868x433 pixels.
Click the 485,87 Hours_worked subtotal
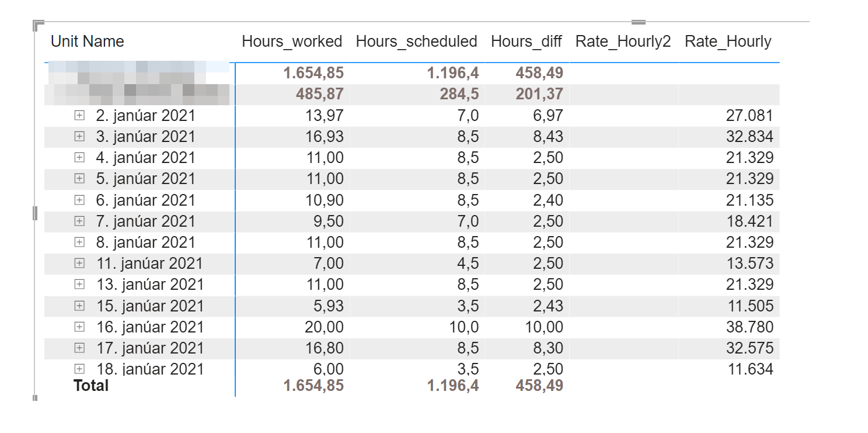pos(319,94)
